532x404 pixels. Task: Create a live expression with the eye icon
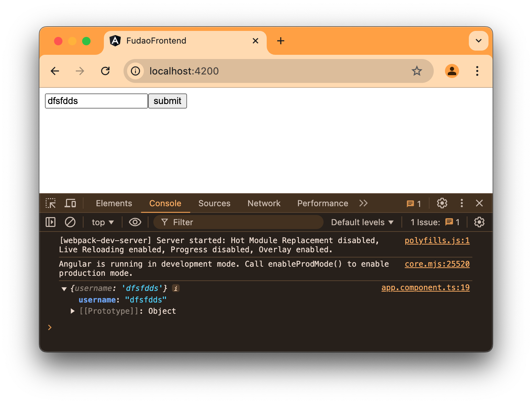coord(135,222)
